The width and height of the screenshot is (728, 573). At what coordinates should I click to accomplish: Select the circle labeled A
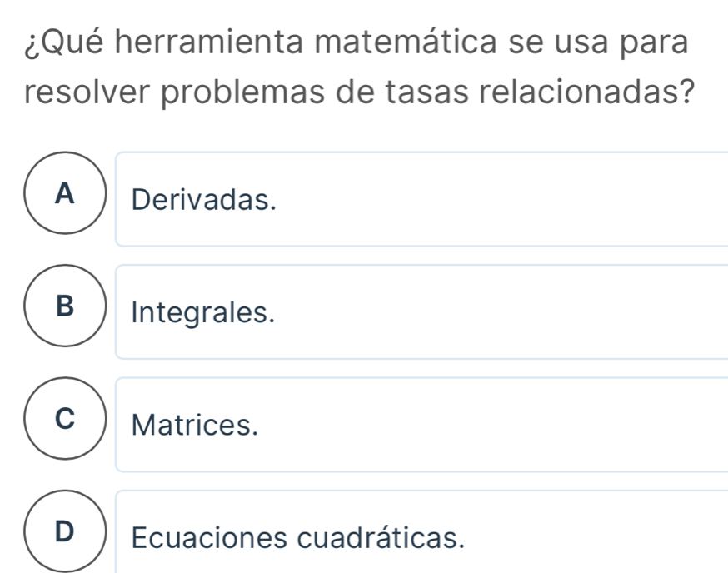tap(63, 198)
